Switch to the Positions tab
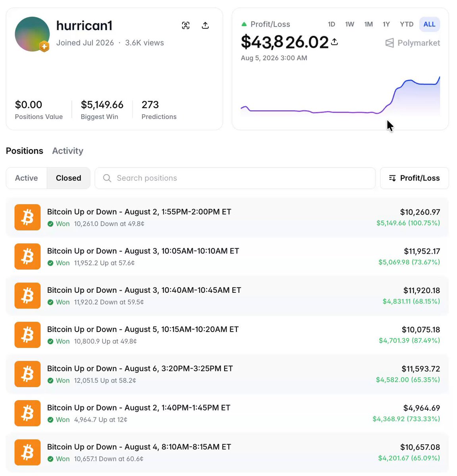457x476 pixels. click(25, 151)
